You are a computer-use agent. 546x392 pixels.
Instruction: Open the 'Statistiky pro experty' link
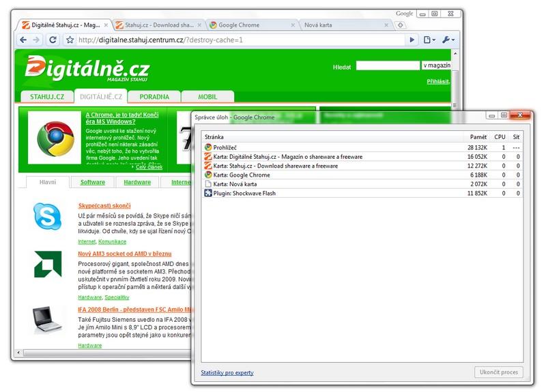[x=227, y=372]
